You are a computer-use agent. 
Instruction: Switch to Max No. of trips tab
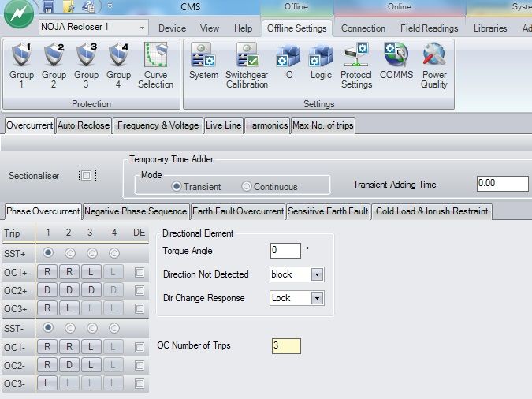[x=322, y=125]
